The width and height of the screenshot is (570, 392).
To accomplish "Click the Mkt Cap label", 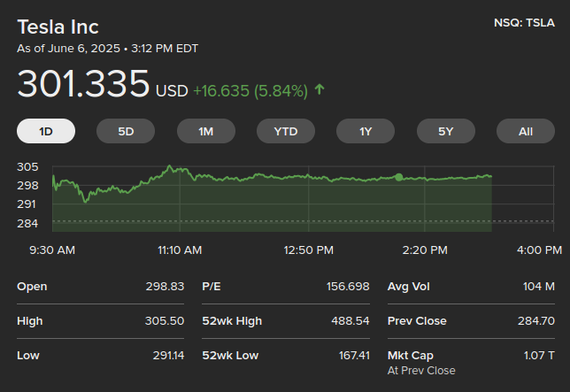I will [x=411, y=356].
